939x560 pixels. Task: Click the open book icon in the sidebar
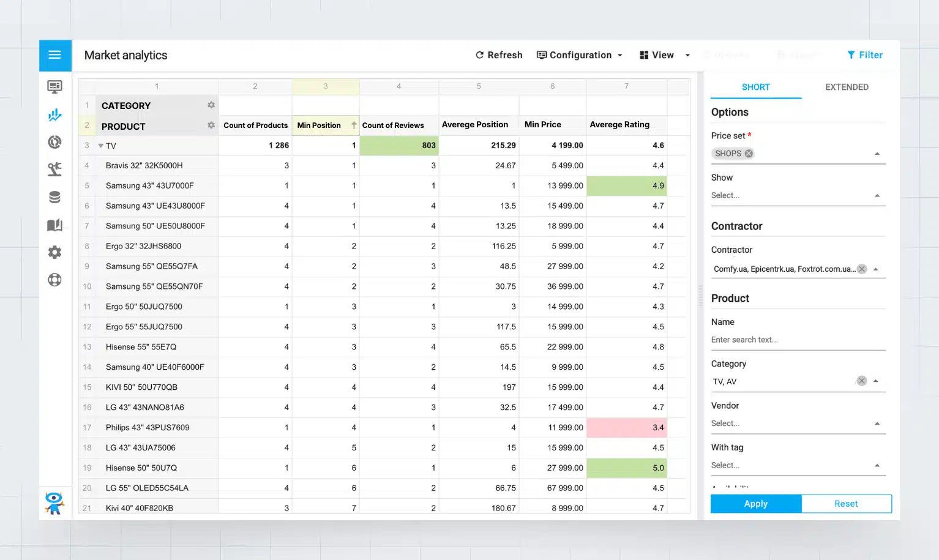54,225
